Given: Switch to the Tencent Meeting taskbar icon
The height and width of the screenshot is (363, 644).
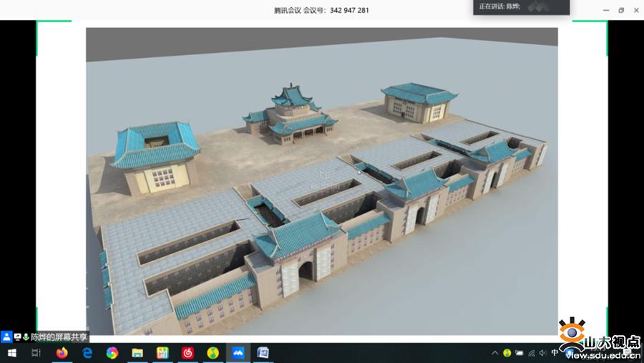Looking at the screenshot, I should click(x=238, y=353).
